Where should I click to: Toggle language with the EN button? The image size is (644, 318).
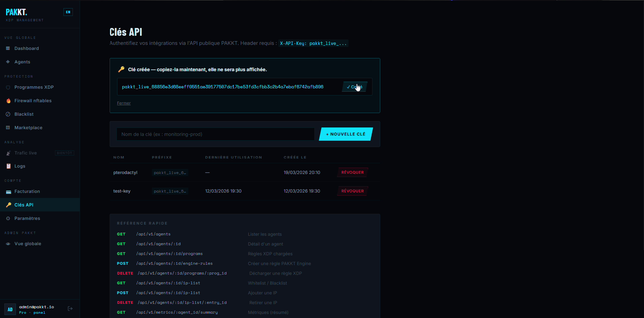(x=68, y=12)
